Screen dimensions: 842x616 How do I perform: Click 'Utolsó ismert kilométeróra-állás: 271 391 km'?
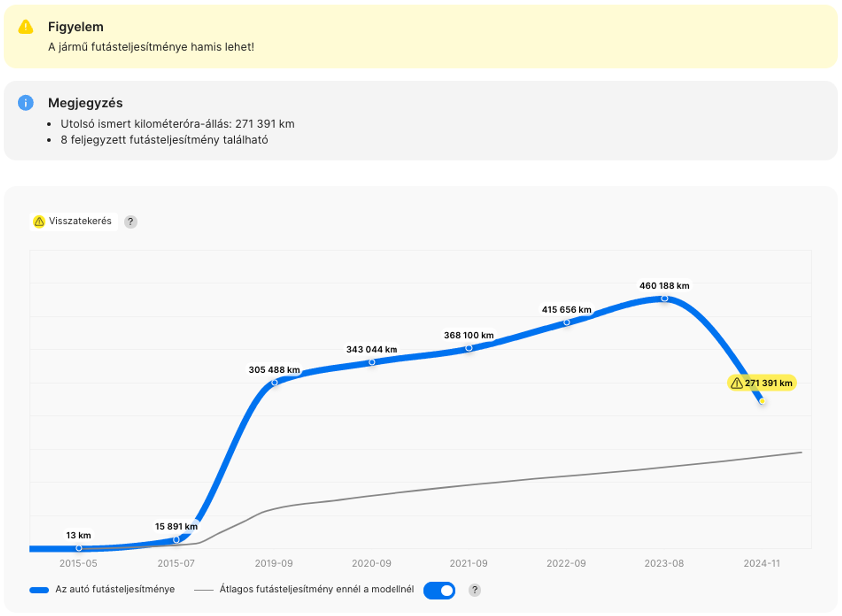click(x=178, y=124)
